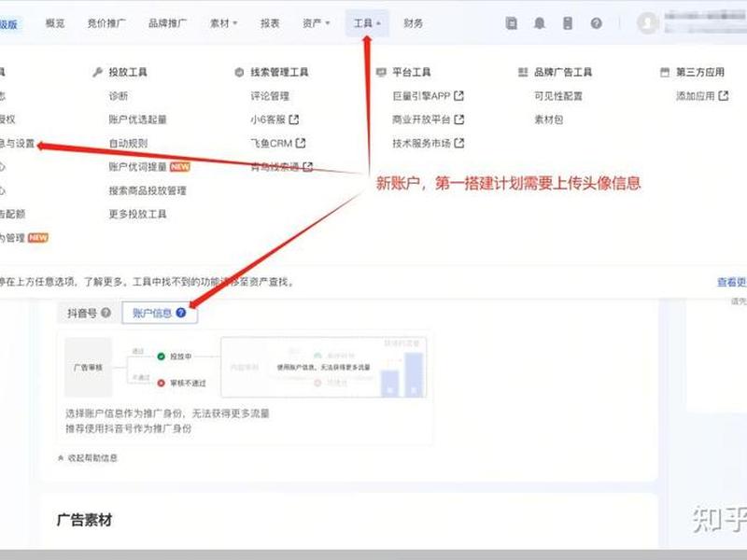Image resolution: width=747 pixels, height=560 pixels.
Task: Click the document icon in the top bar
Action: point(511,22)
